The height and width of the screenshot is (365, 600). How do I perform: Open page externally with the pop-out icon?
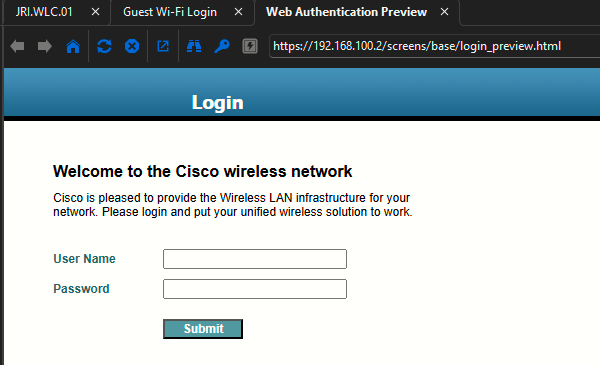click(x=163, y=46)
